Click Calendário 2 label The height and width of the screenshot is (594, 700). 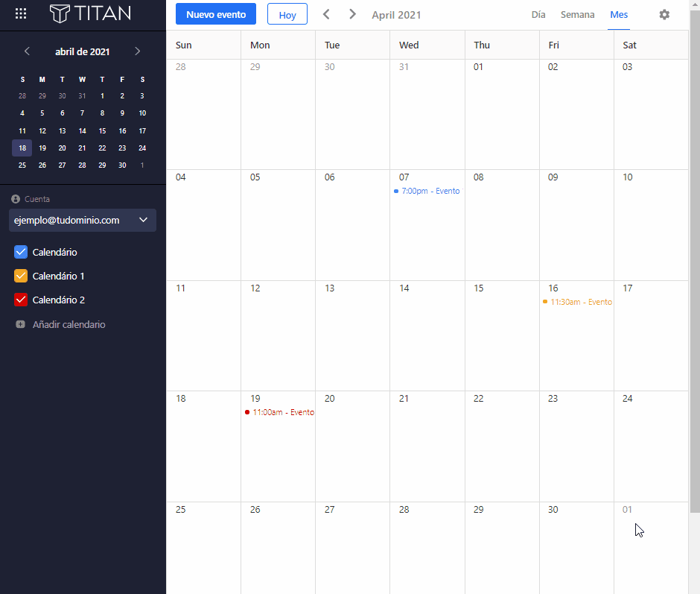coord(59,300)
